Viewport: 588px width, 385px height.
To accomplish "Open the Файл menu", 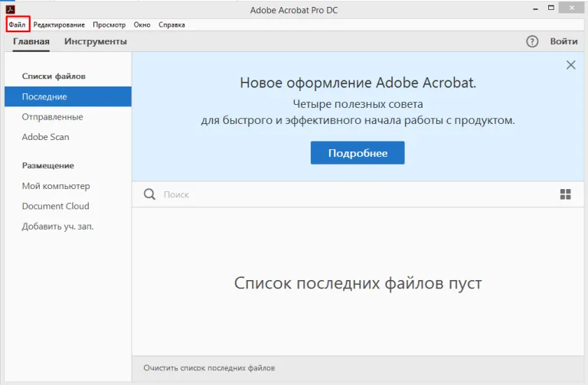I will tap(18, 24).
